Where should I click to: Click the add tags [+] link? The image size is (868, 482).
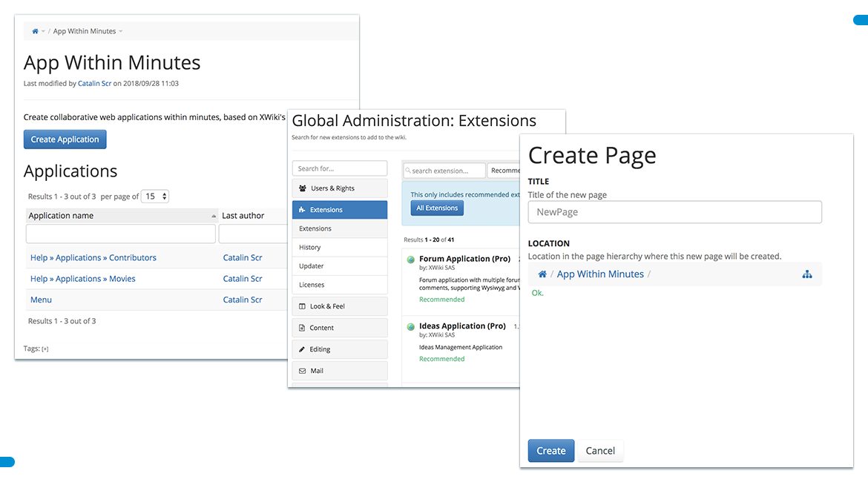tap(45, 349)
